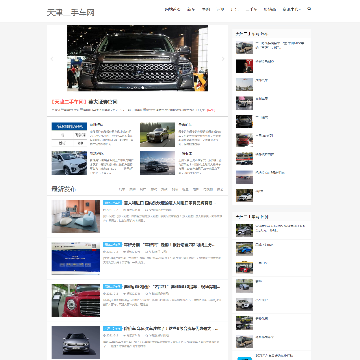Open the last navigation item before the search icon
The height and width of the screenshot is (360, 360).
point(291,9)
